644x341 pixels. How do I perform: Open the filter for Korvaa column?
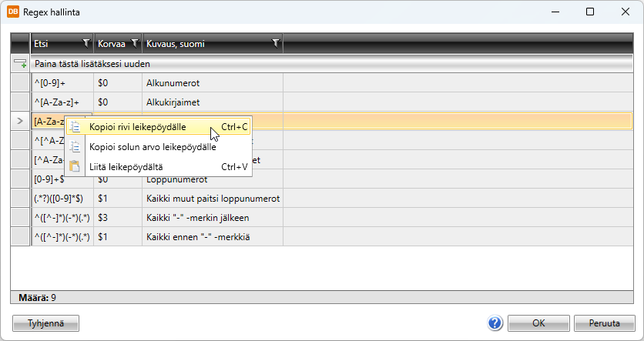tap(135, 44)
